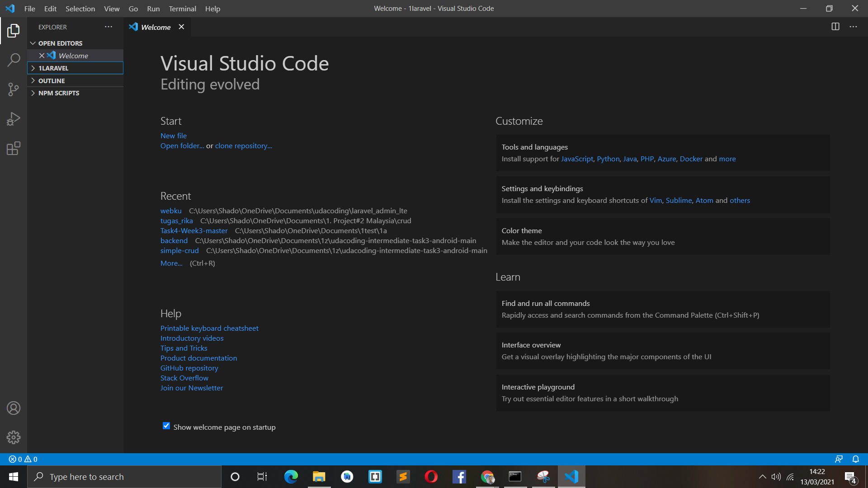Open the Extensions icon

[13, 148]
